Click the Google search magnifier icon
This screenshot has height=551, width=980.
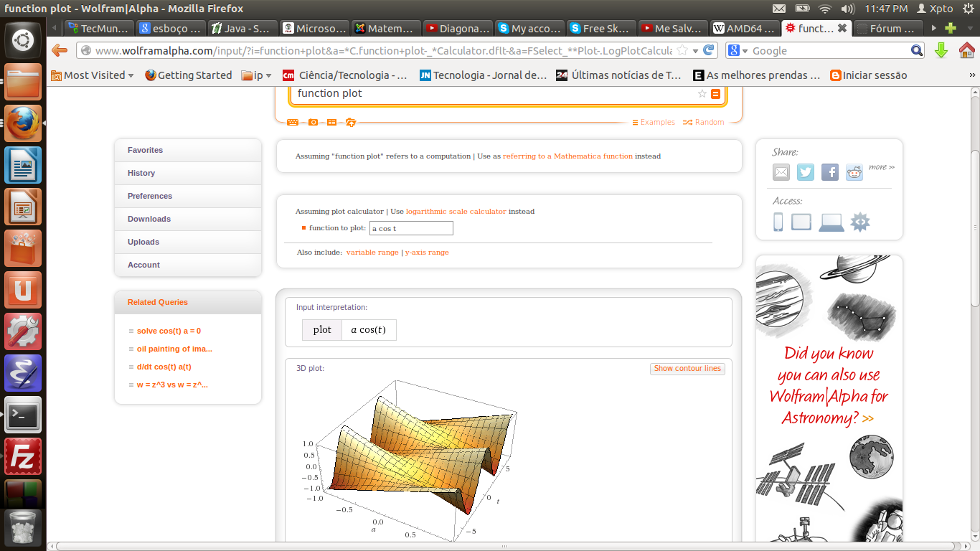(x=917, y=50)
